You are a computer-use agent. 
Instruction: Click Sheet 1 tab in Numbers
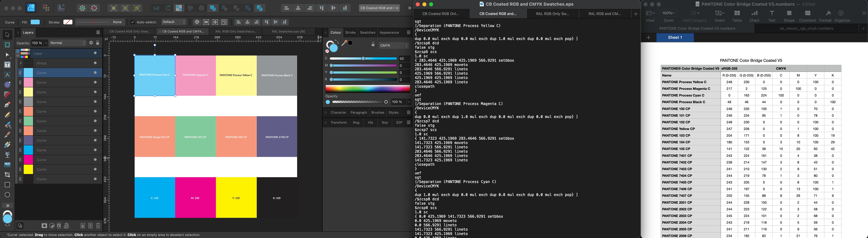tap(675, 38)
